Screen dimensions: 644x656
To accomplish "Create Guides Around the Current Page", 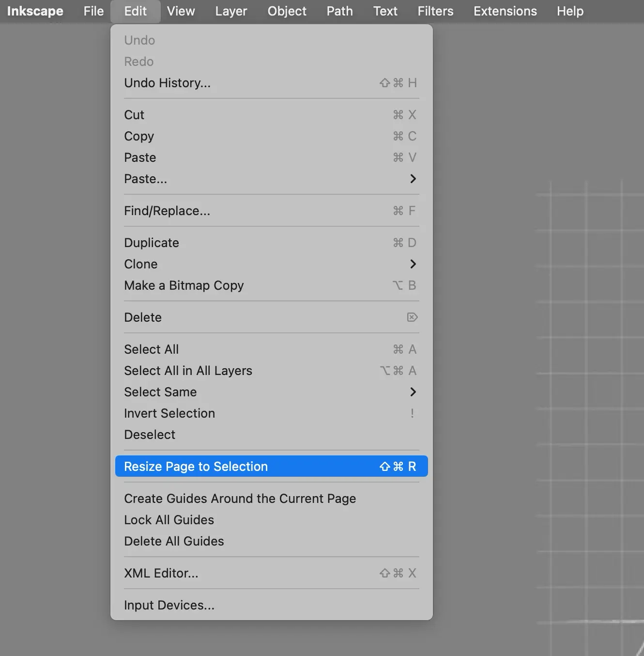I will click(x=240, y=499).
